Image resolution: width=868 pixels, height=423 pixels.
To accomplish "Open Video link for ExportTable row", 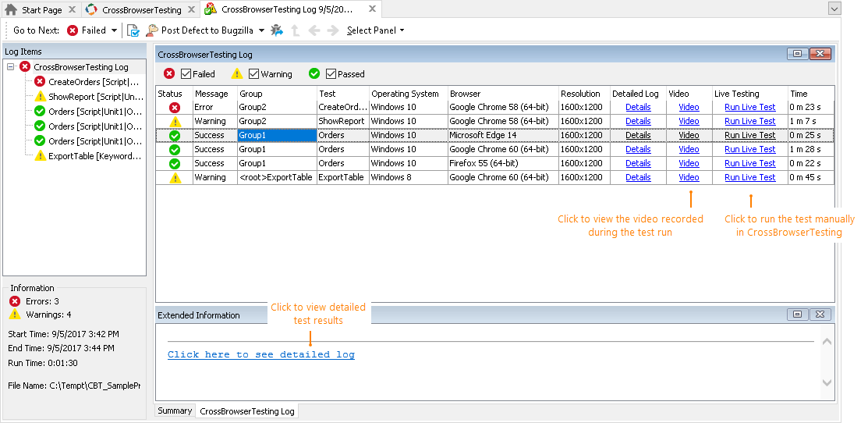I will click(x=689, y=178).
